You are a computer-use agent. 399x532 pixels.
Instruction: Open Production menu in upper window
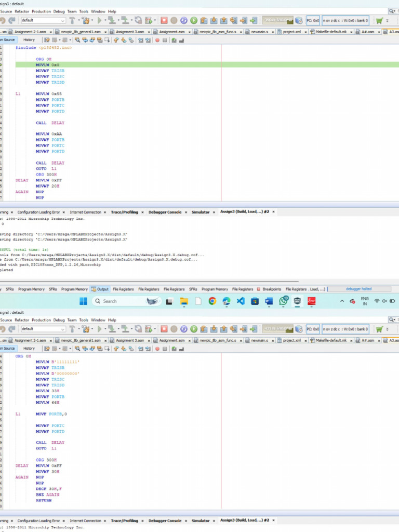(41, 11)
